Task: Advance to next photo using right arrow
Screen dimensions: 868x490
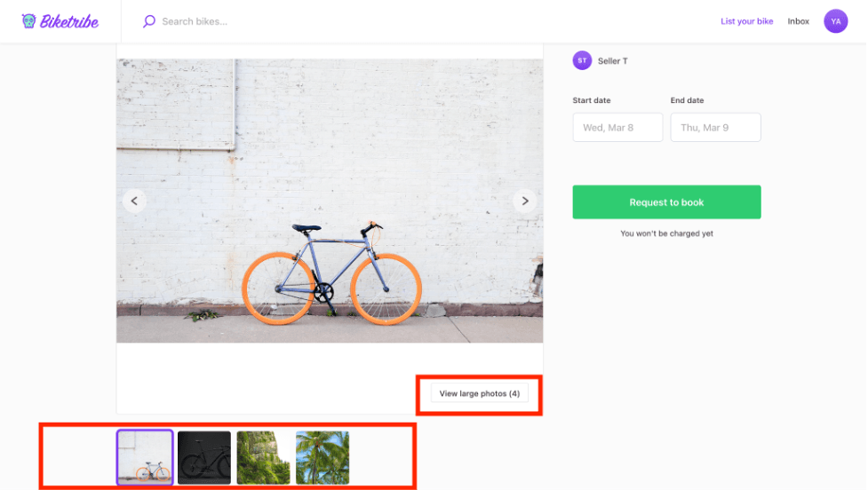Action: pyautogui.click(x=524, y=201)
